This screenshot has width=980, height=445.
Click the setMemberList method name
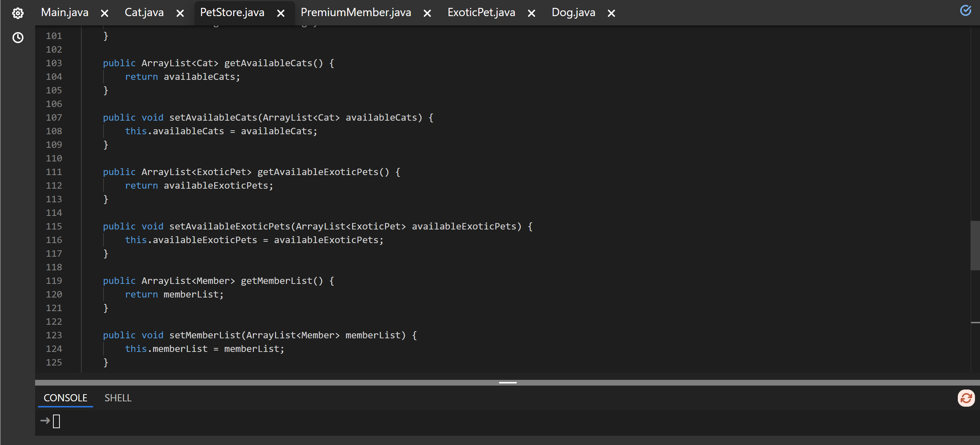click(x=205, y=335)
